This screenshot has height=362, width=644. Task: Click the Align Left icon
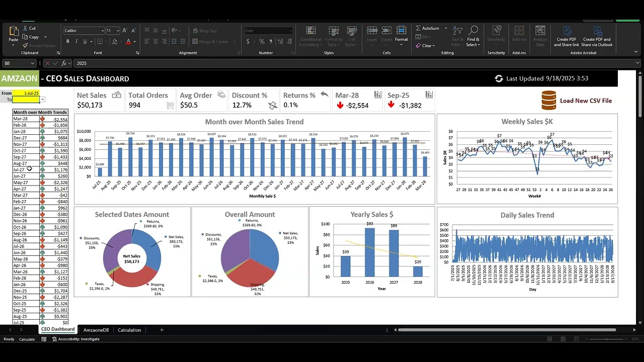pyautogui.click(x=147, y=41)
